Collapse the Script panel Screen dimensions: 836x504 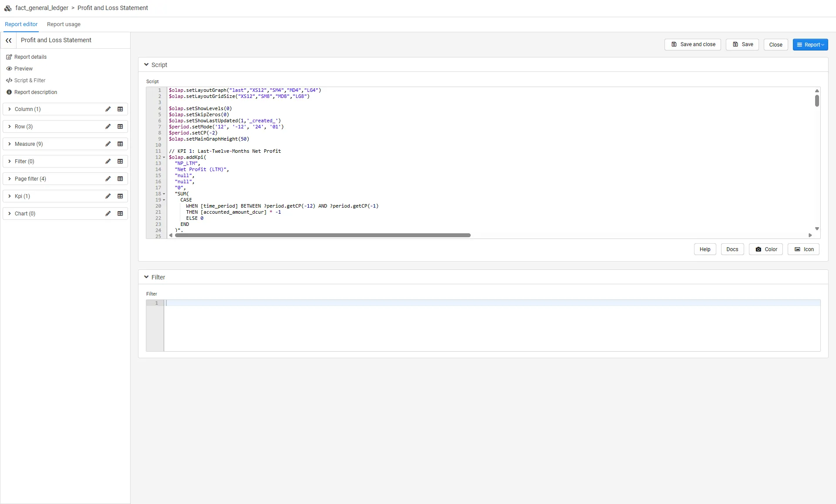coord(146,64)
